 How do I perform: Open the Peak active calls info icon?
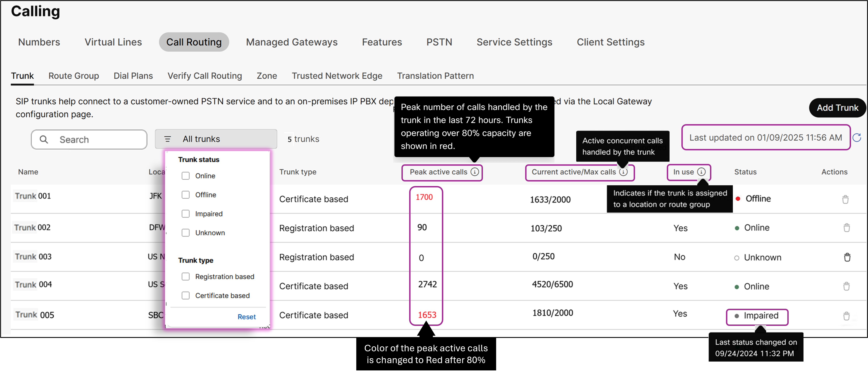tap(475, 172)
